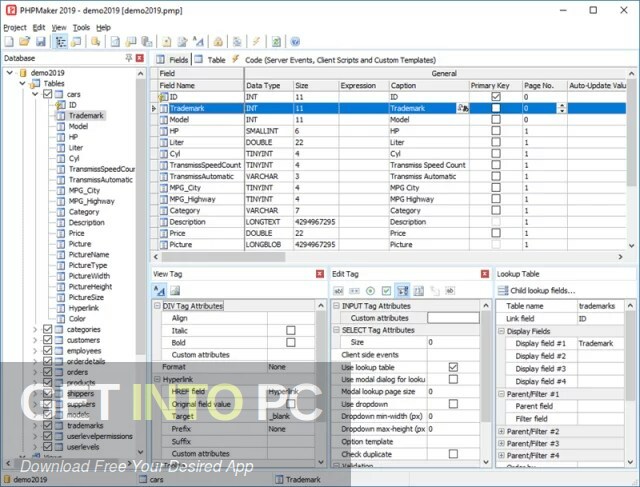The image size is (640, 487).
Task: Click the blue help toolbar icon
Action: coord(295,41)
